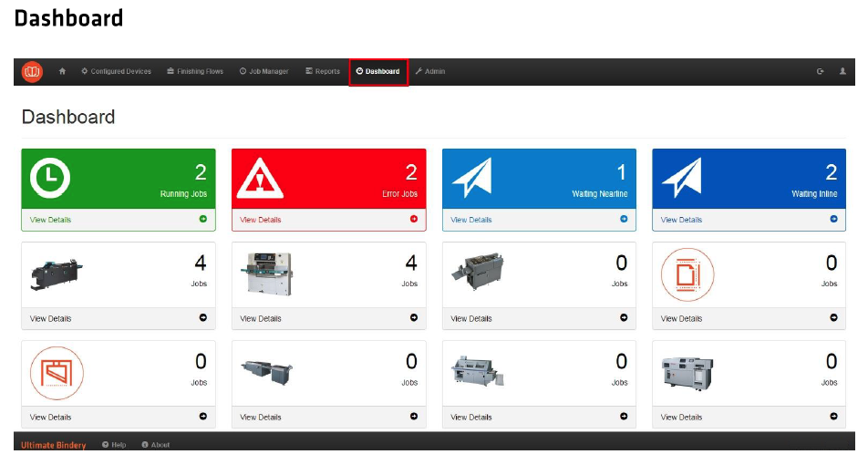Click the round orange page icon
The height and width of the screenshot is (475, 868).
pos(687,274)
